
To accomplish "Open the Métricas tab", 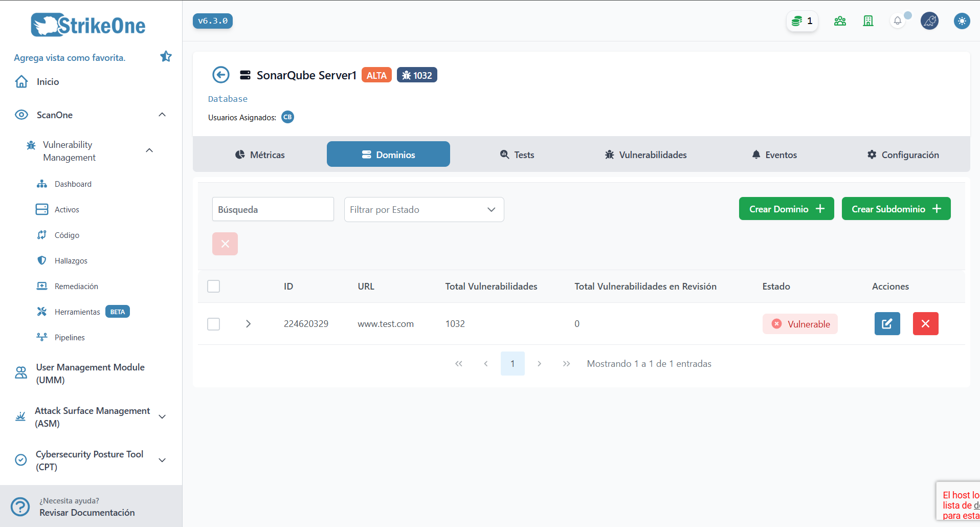I will pyautogui.click(x=260, y=154).
